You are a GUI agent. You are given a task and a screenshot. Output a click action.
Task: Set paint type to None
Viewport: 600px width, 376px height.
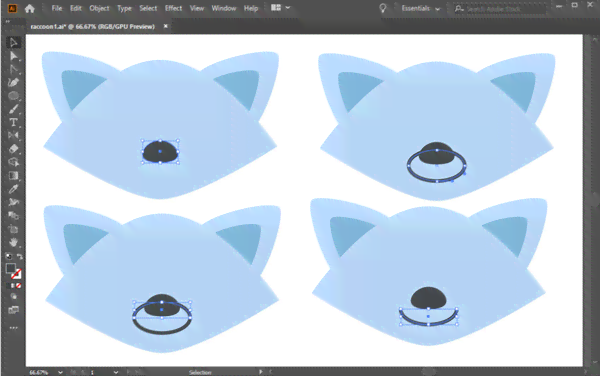(x=18, y=286)
